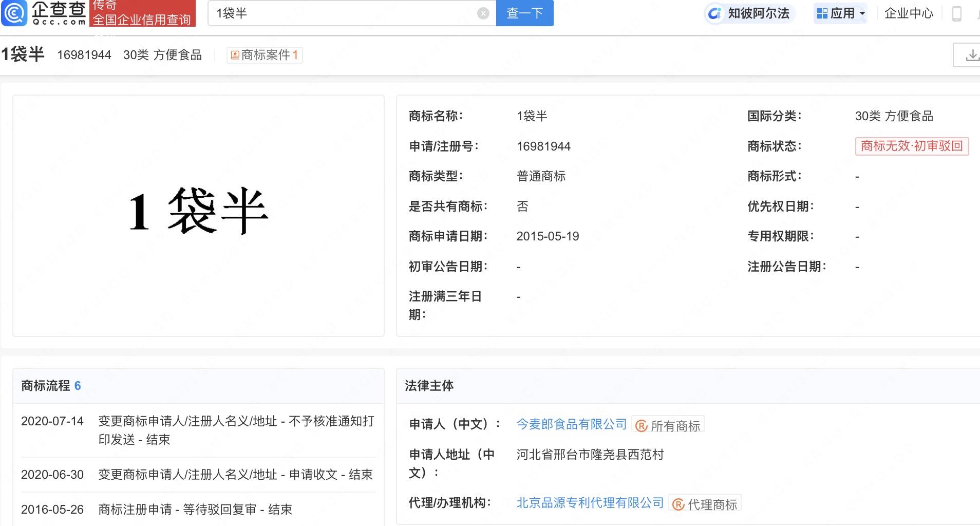Click the Qcc.com logo icon

14,13
